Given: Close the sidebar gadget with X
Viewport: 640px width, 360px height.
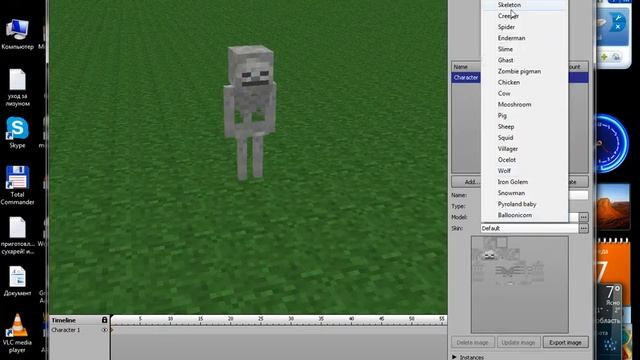Looking at the screenshot, I should [x=618, y=27].
